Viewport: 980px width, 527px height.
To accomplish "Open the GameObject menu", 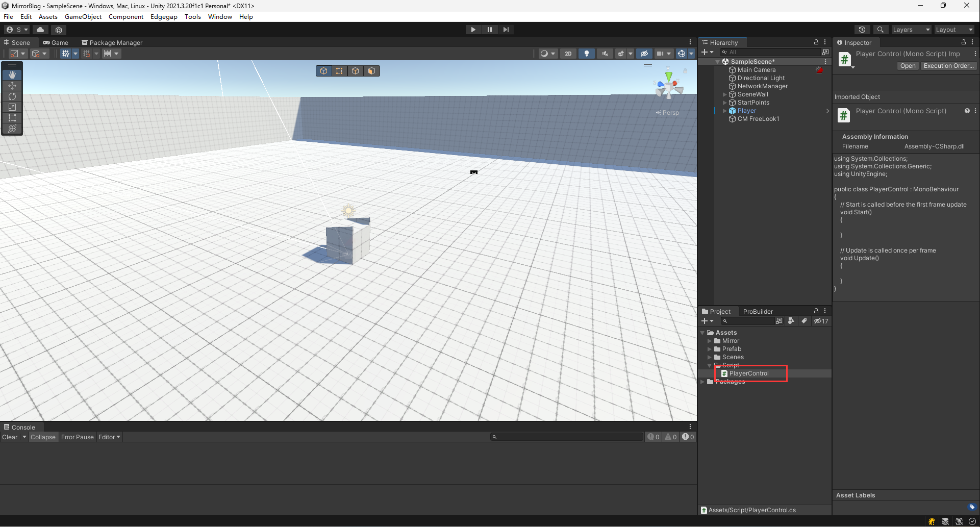I will click(83, 17).
